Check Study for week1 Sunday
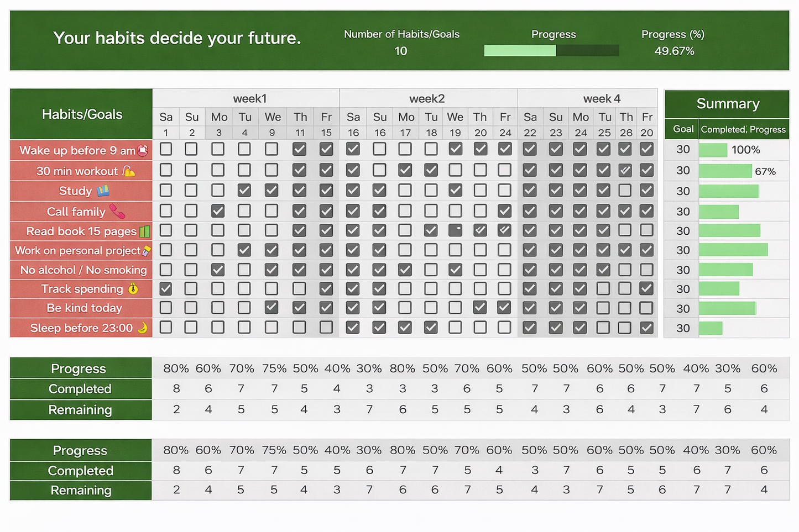The image size is (799, 532). coord(191,191)
